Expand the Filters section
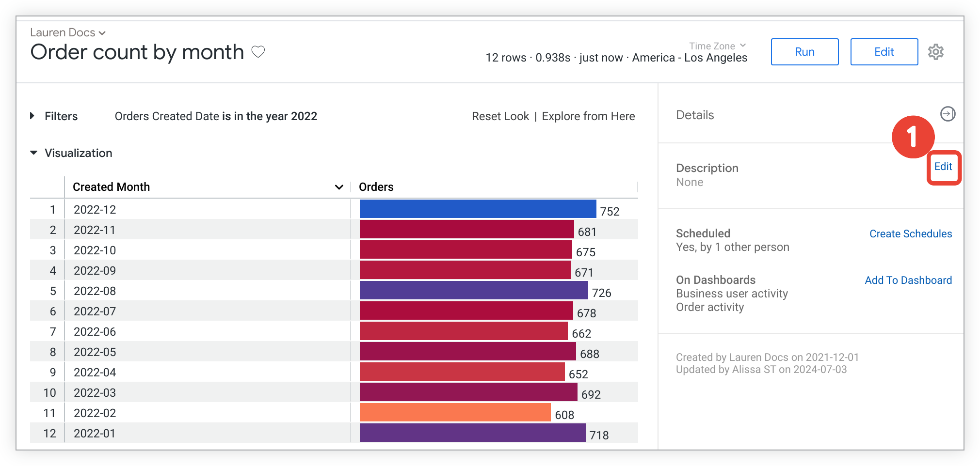980x466 pixels. pyautogui.click(x=32, y=116)
